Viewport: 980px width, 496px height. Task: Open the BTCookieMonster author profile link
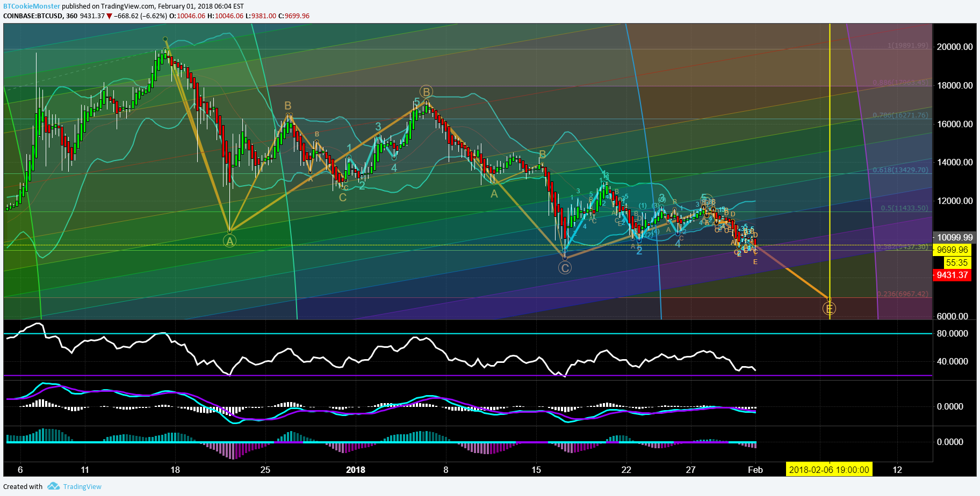point(32,6)
